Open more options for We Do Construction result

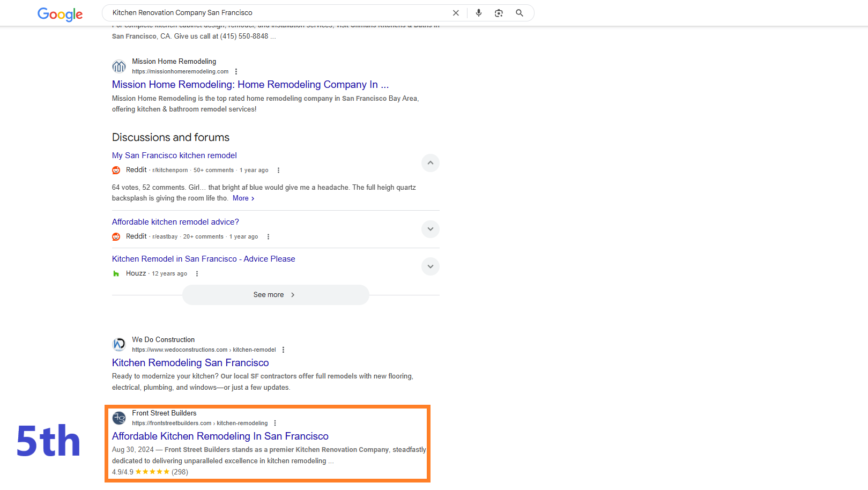[x=283, y=350]
